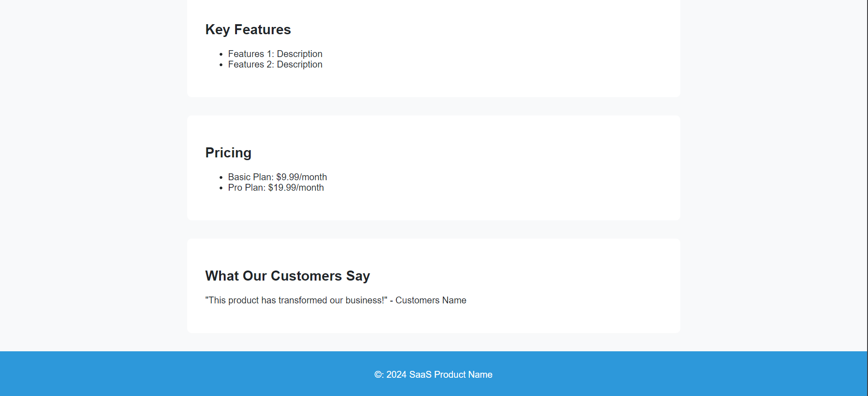Image resolution: width=868 pixels, height=396 pixels.
Task: Click the bullet before Basic Plan
Action: click(x=221, y=177)
